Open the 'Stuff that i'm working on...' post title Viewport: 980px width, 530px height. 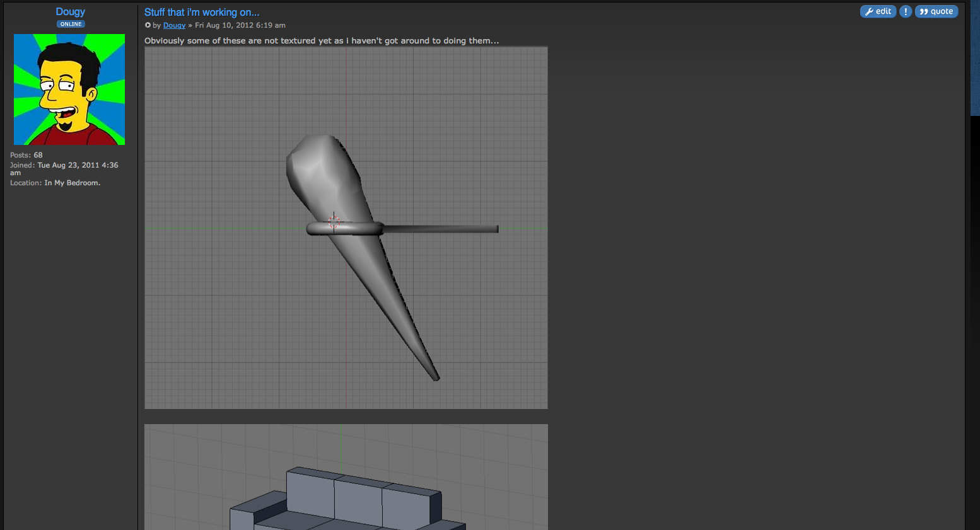pyautogui.click(x=202, y=12)
